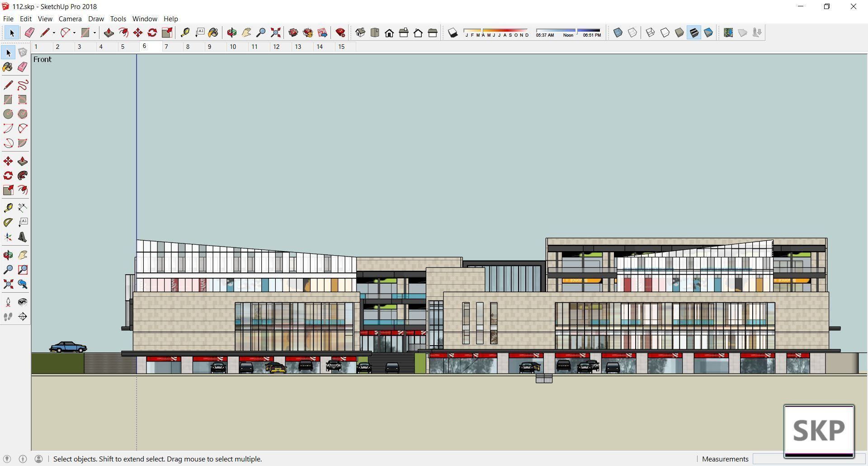The image size is (868, 466).
Task: Activate the Orbit tool in top toolbar
Action: coord(232,33)
